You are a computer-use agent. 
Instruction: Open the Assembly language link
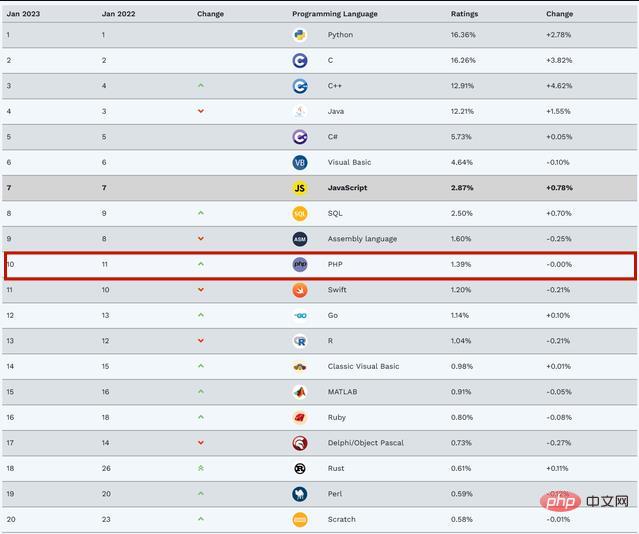(362, 239)
